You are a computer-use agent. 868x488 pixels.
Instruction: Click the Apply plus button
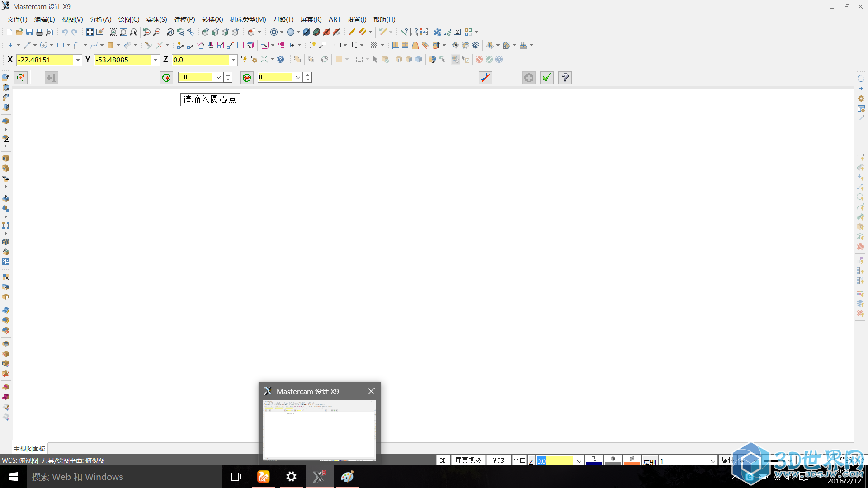[529, 78]
